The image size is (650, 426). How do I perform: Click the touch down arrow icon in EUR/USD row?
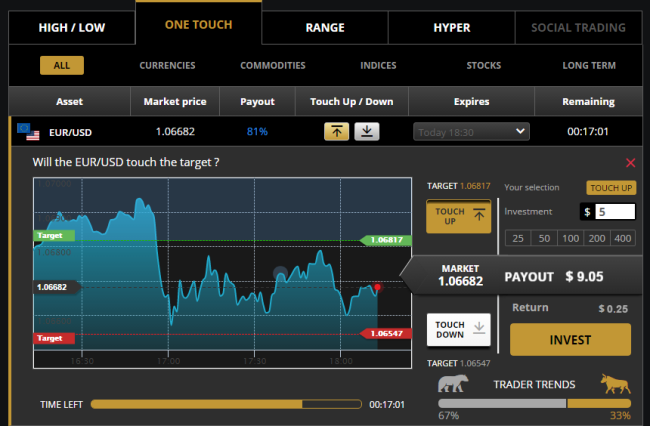(x=367, y=131)
